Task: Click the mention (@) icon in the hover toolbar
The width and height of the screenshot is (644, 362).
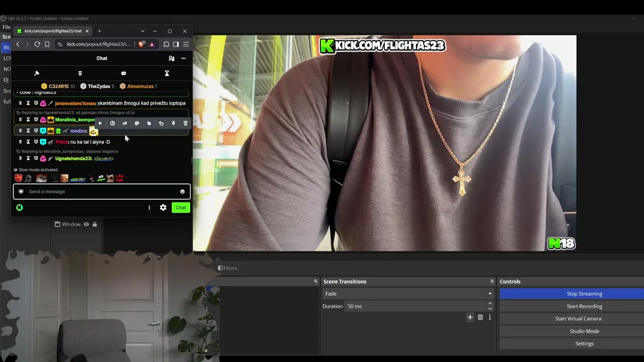Action: coord(137,123)
